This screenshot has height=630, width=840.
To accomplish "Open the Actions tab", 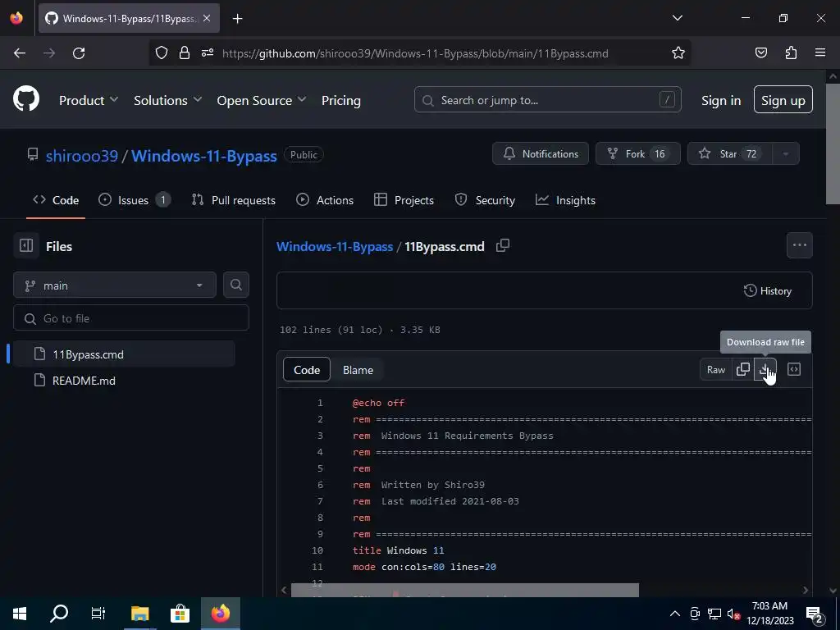I will (x=325, y=200).
